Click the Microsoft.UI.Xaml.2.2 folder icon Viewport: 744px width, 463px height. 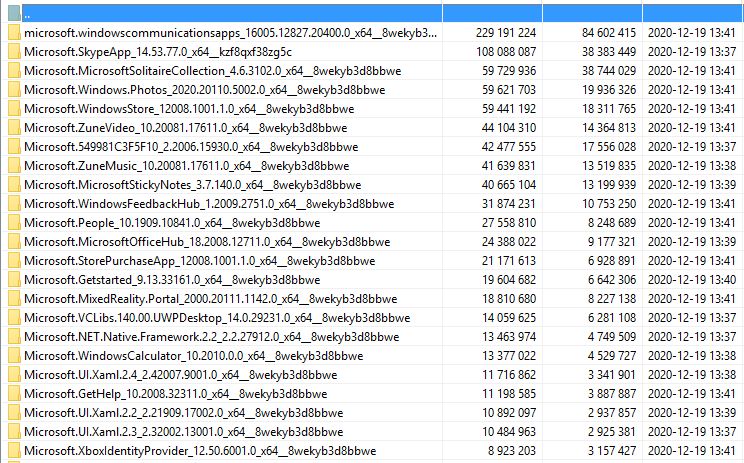[x=14, y=412]
